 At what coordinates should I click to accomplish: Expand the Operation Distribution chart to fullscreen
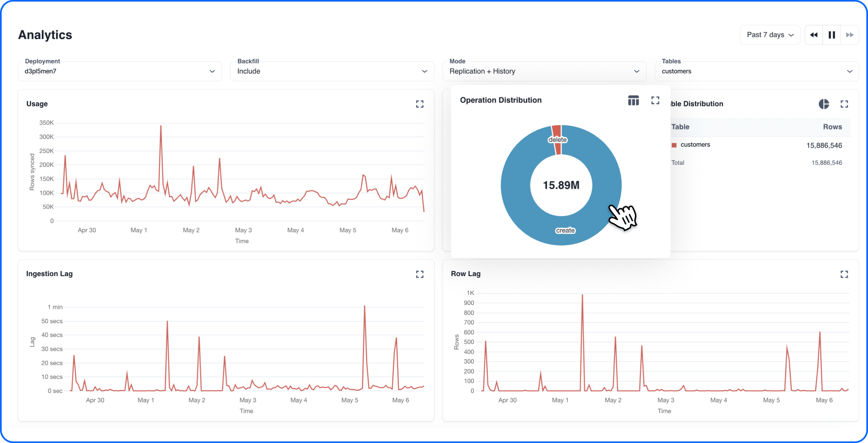tap(655, 100)
